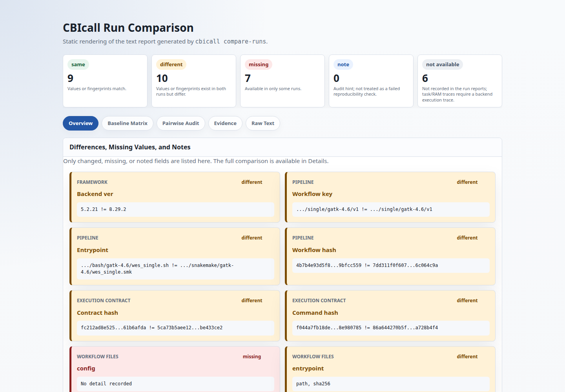Click 'Available in only some runs.' description
565x392 pixels.
coord(273,89)
